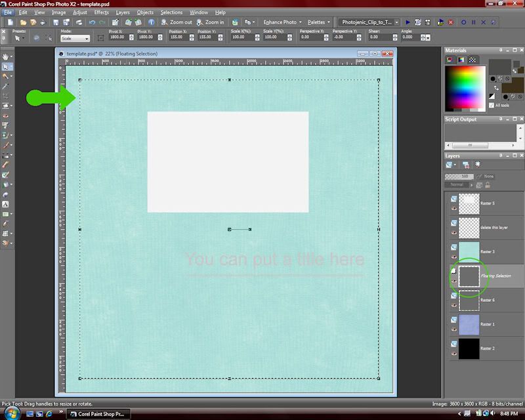Click the Zoom out button
The width and height of the screenshot is (525, 420).
click(x=177, y=22)
